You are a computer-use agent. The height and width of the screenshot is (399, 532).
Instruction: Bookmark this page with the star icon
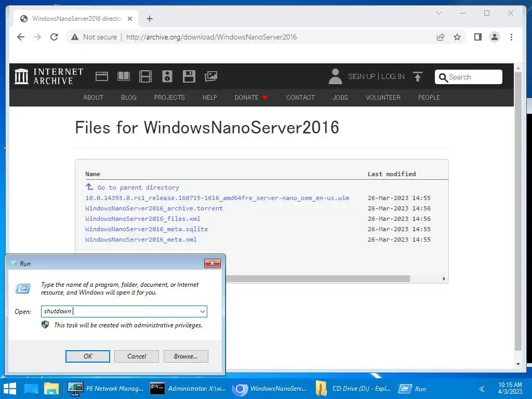(x=457, y=37)
